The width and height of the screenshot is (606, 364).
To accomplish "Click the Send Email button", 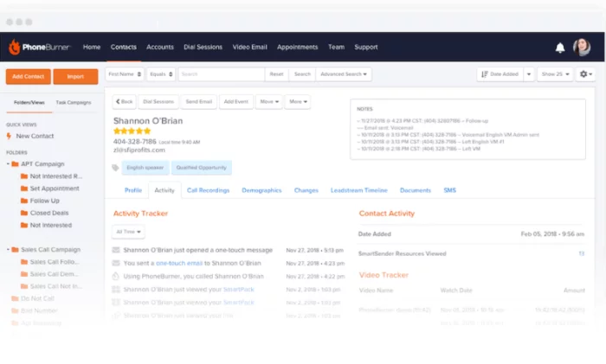I will click(198, 102).
